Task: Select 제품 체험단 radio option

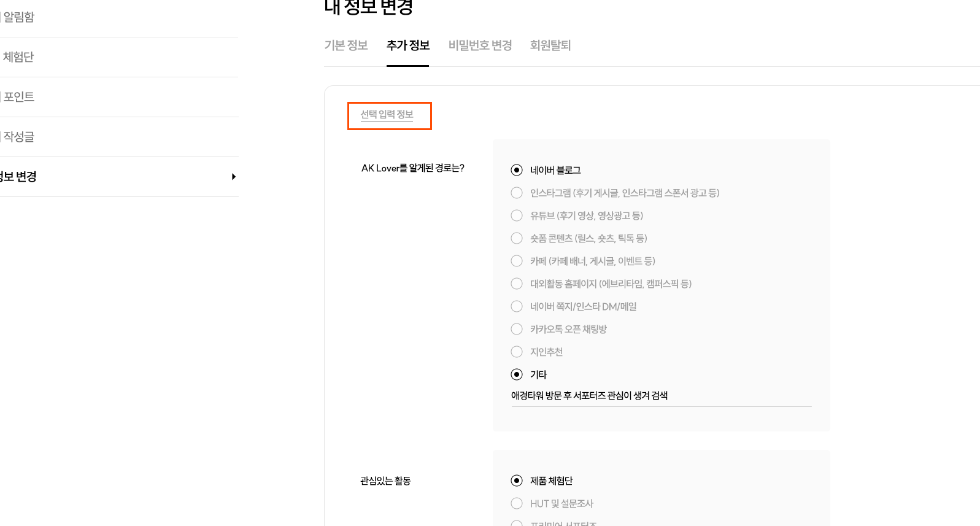Action: click(517, 481)
